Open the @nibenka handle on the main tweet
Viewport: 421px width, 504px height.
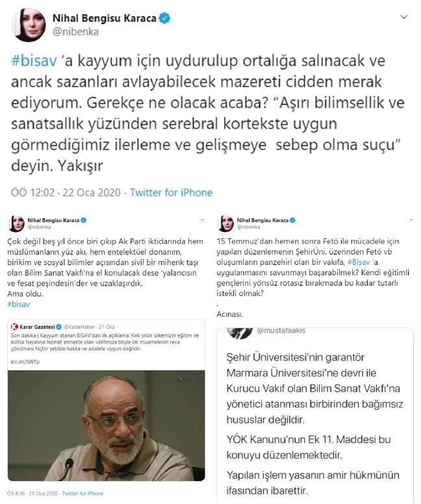pyautogui.click(x=75, y=32)
